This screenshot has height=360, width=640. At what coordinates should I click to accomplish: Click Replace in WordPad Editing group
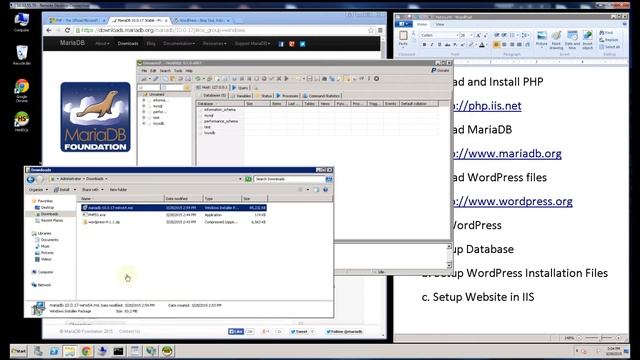coord(609,40)
